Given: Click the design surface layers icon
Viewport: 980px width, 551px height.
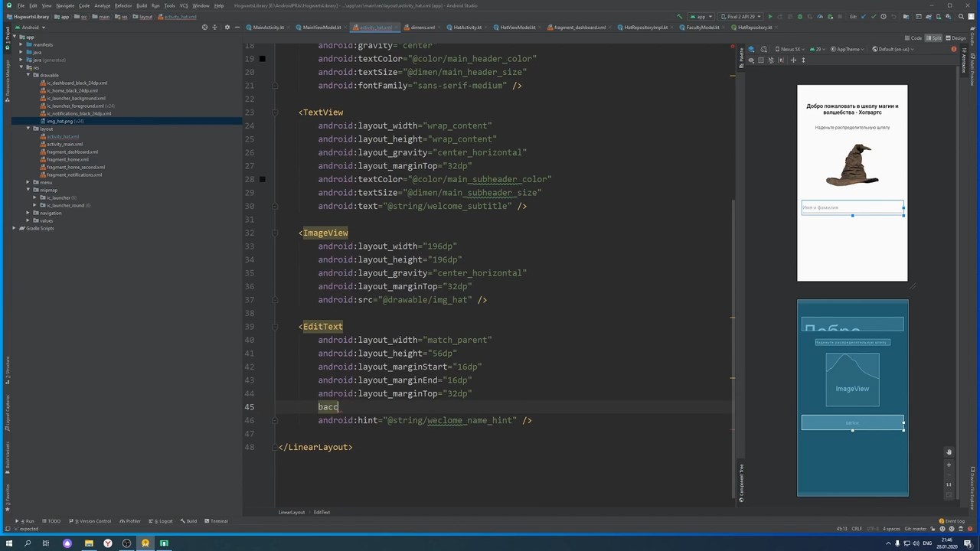Looking at the screenshot, I should coord(751,49).
